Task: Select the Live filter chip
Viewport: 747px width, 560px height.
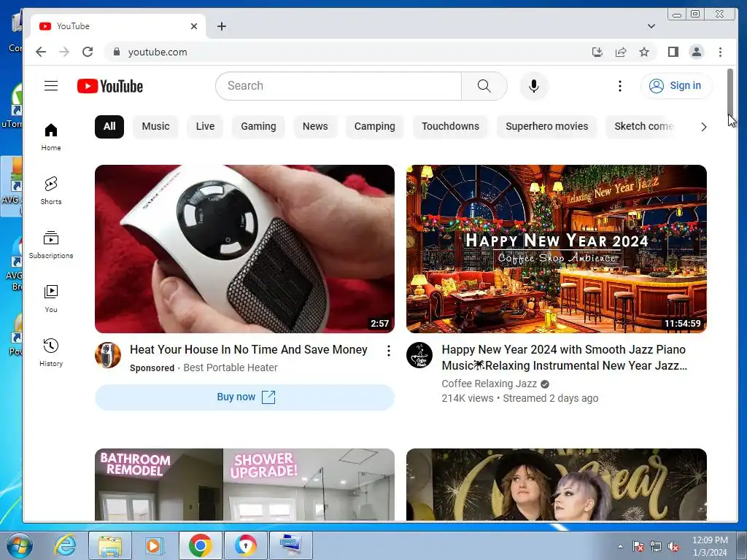Action: (x=205, y=127)
